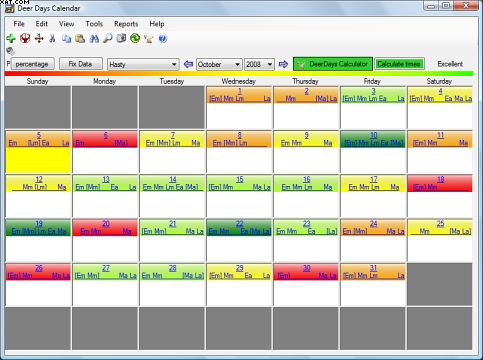Go to previous month with left arrow
The width and height of the screenshot is (483, 360).
tap(188, 64)
